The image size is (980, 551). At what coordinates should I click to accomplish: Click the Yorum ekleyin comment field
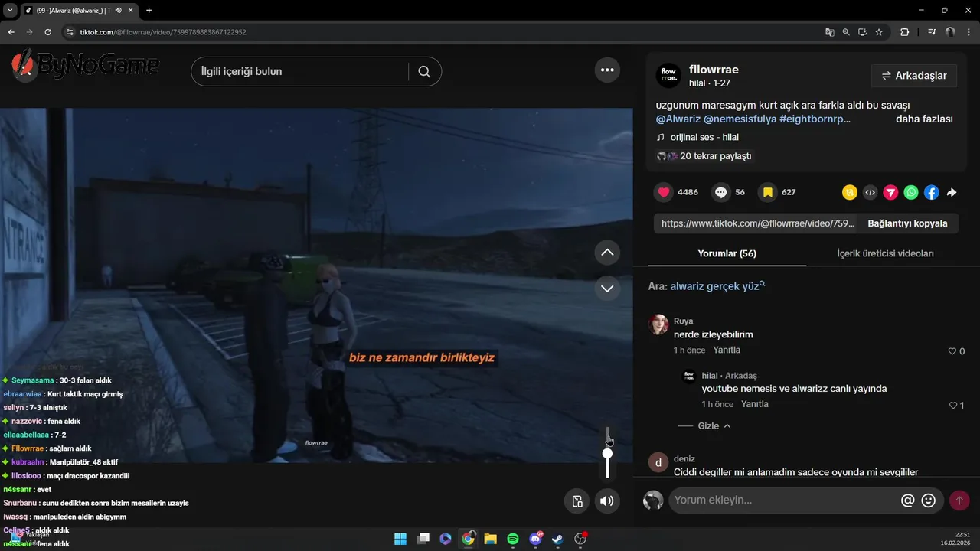pos(782,500)
